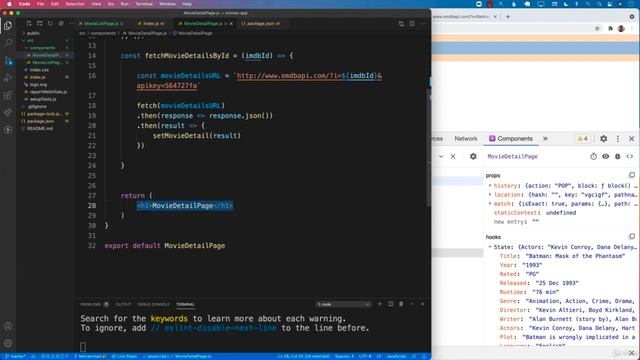Click Live Share in status bar
The width and height of the screenshot is (640, 360).
(x=125, y=356)
